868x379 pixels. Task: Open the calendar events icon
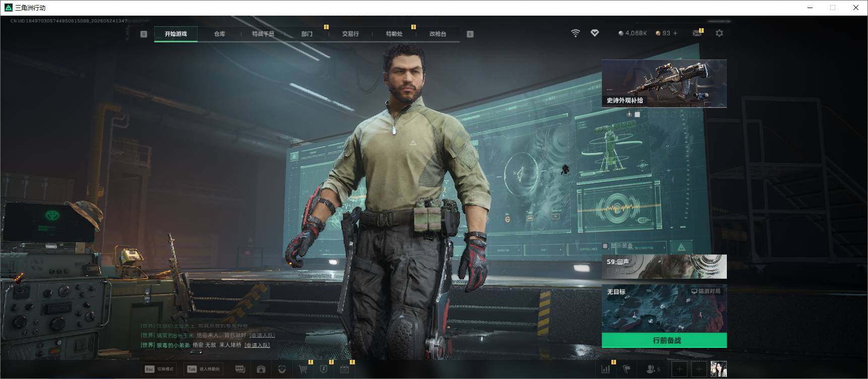coord(344,369)
